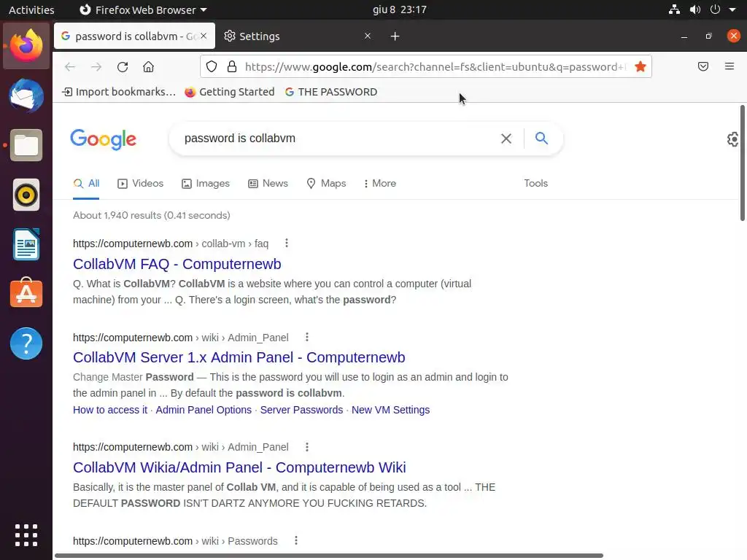Screen dimensions: 747x560
Task: Go forward with the arrow button
Action: (96, 66)
